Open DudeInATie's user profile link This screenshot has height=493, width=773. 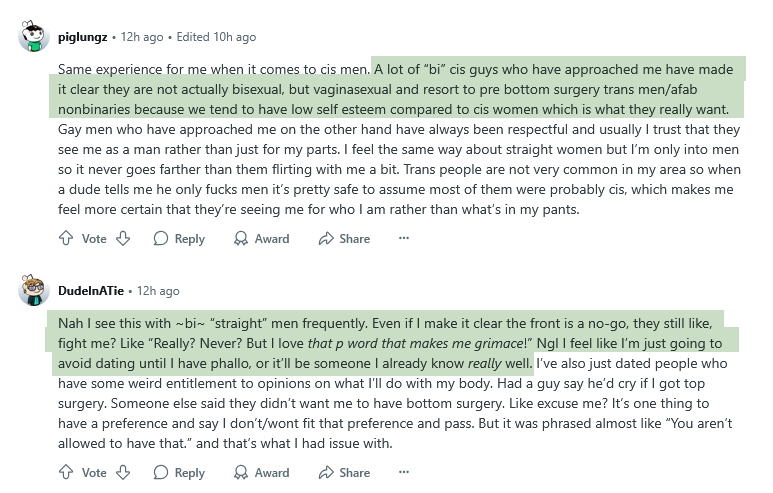coord(92,291)
